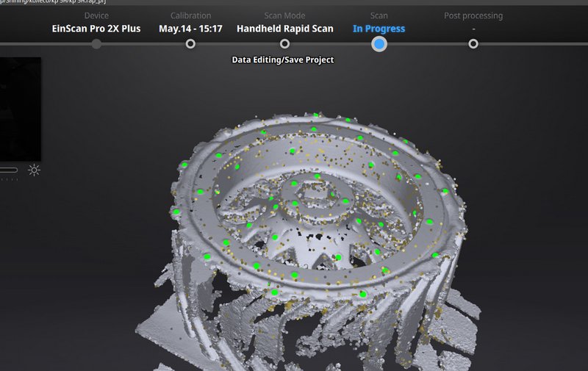Click the dash under Post processing
588x371 pixels.
coord(473,29)
